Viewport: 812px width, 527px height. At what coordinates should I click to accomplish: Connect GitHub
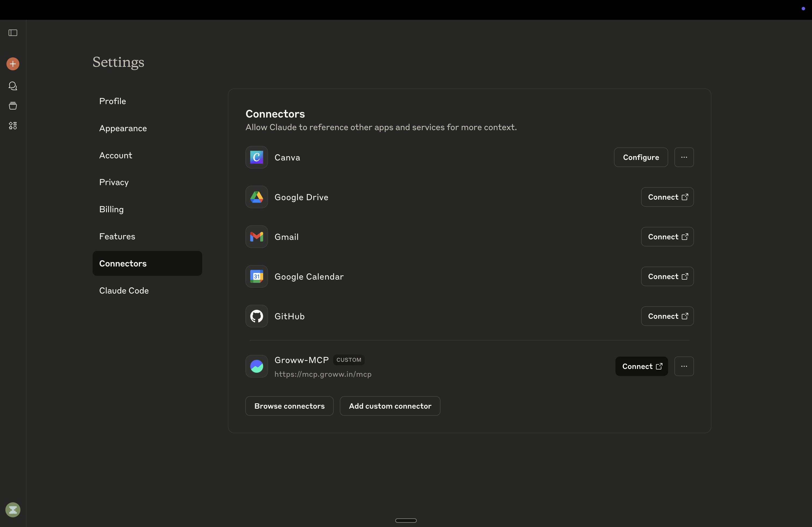pos(667,316)
